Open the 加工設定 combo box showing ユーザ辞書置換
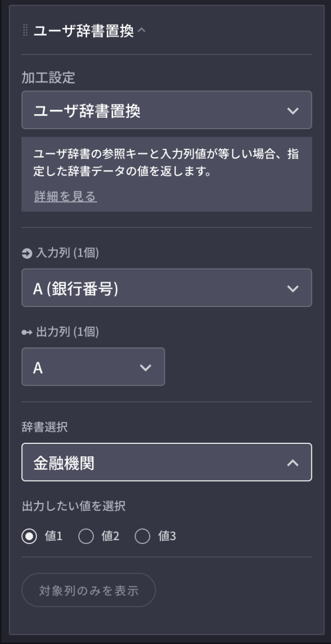This screenshot has width=331, height=644. click(156, 110)
